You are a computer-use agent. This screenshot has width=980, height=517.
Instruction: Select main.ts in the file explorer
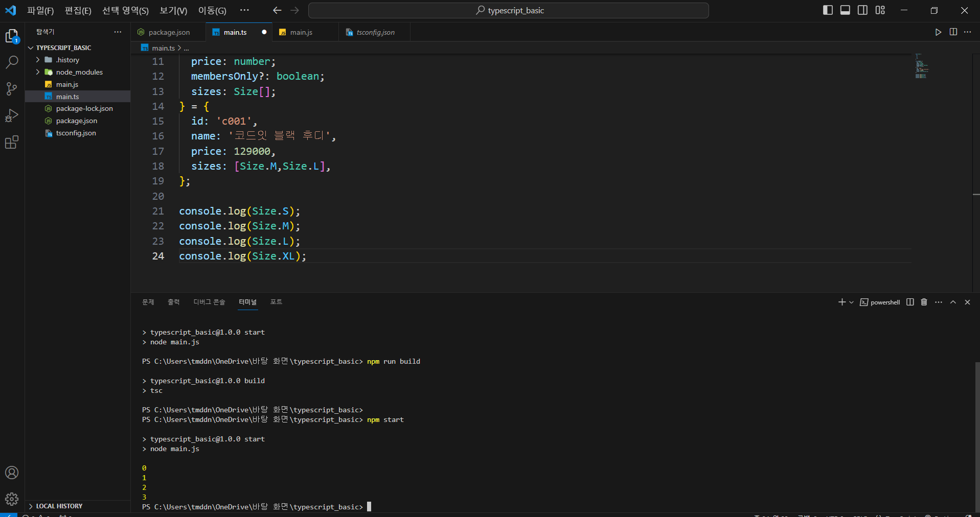pyautogui.click(x=78, y=97)
